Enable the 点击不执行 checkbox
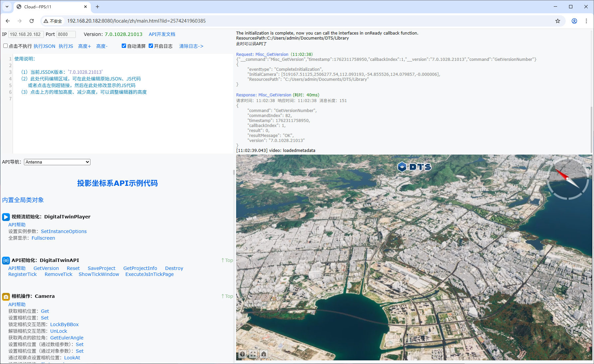 point(5,46)
